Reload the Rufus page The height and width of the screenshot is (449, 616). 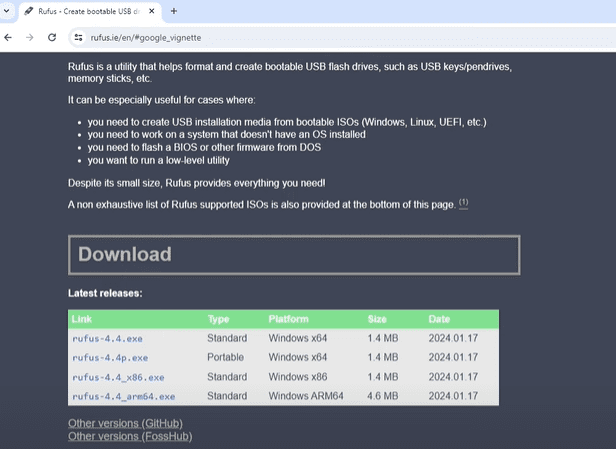click(50, 37)
